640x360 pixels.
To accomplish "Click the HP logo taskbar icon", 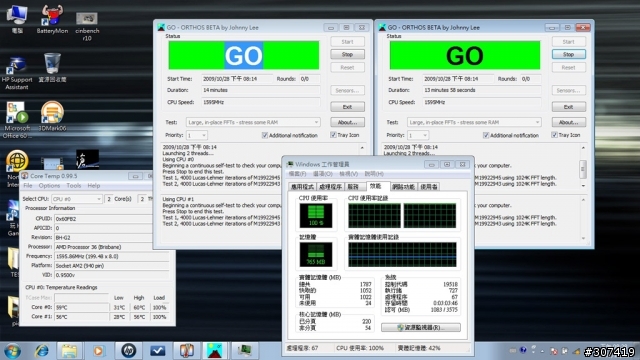I will pyautogui.click(x=129, y=351).
